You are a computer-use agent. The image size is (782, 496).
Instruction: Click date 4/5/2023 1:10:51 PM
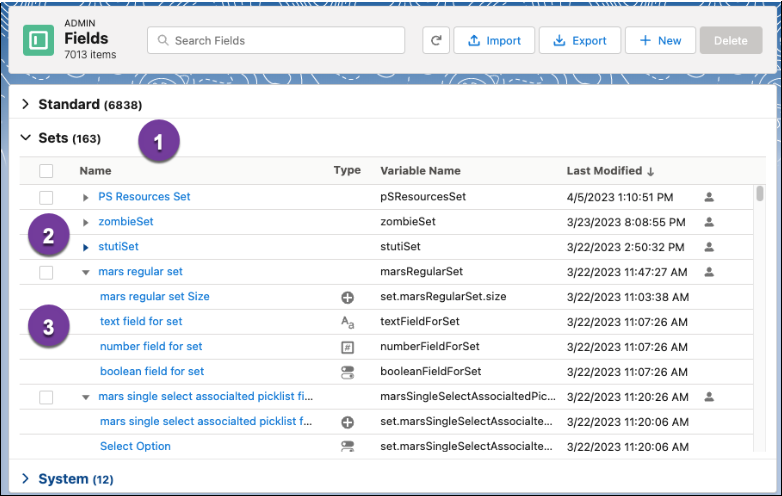pos(620,197)
